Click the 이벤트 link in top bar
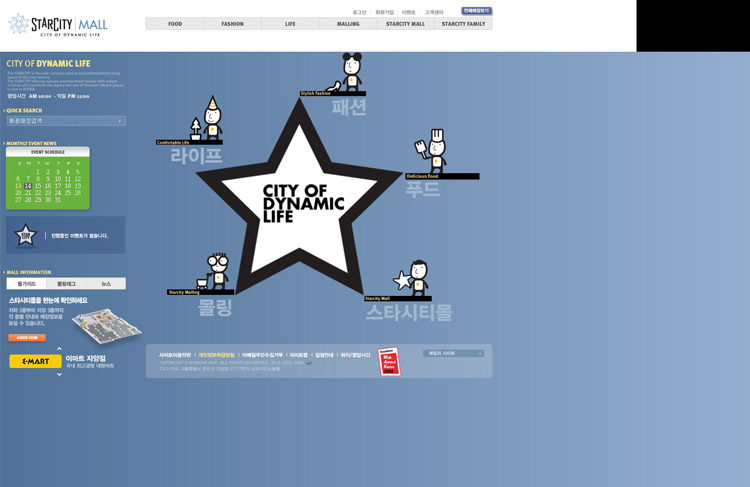 point(408,12)
